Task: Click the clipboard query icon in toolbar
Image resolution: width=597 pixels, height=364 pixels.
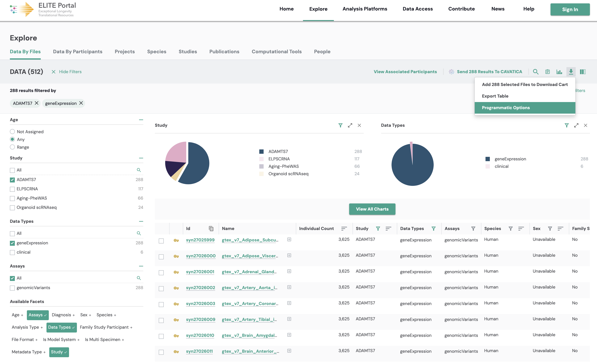Action: tap(548, 72)
